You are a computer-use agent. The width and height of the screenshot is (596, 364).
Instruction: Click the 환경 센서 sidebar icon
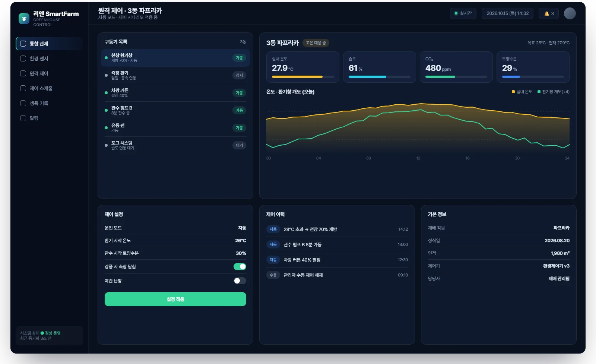pos(23,58)
